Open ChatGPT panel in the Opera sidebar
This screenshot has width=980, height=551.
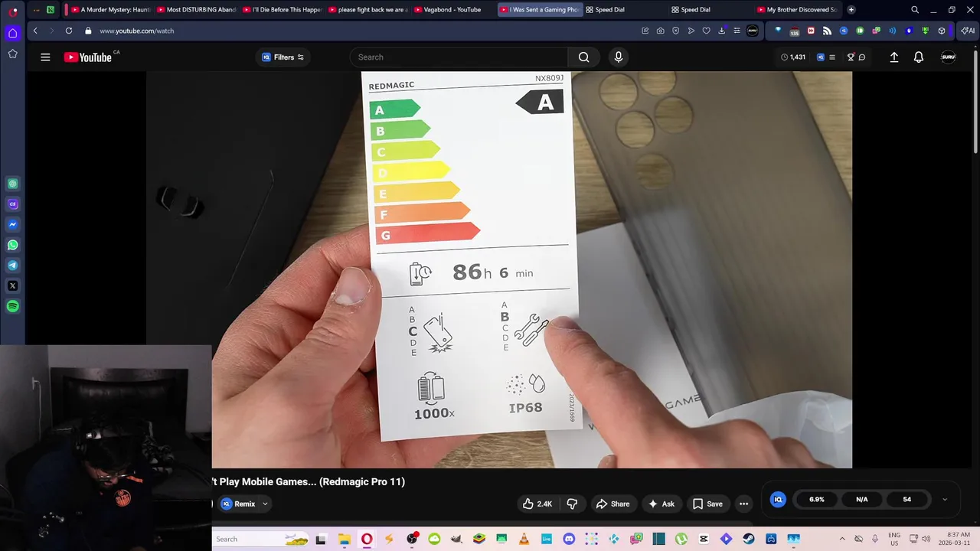tap(13, 184)
